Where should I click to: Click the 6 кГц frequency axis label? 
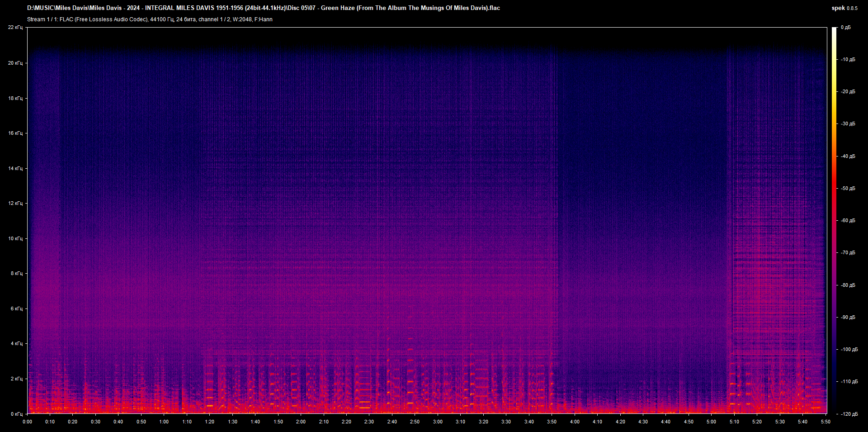pos(17,309)
